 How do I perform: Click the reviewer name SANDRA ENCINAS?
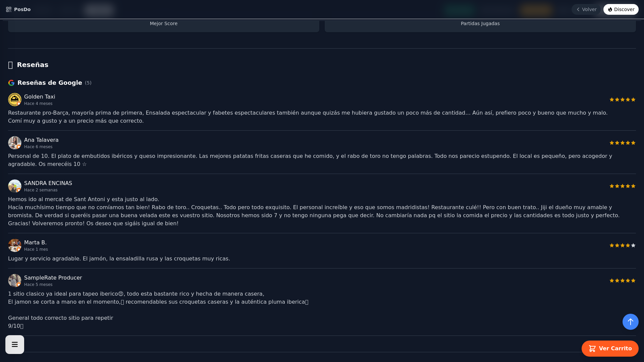(x=48, y=183)
